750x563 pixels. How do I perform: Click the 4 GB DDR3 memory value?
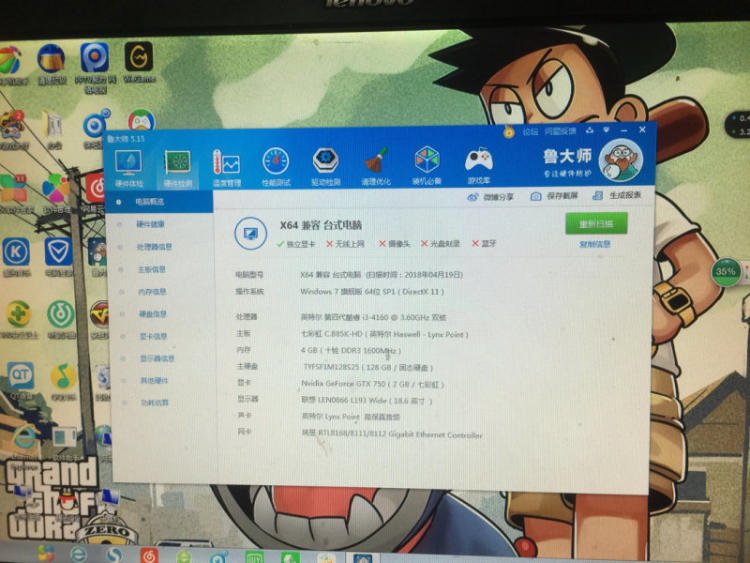pyautogui.click(x=351, y=350)
